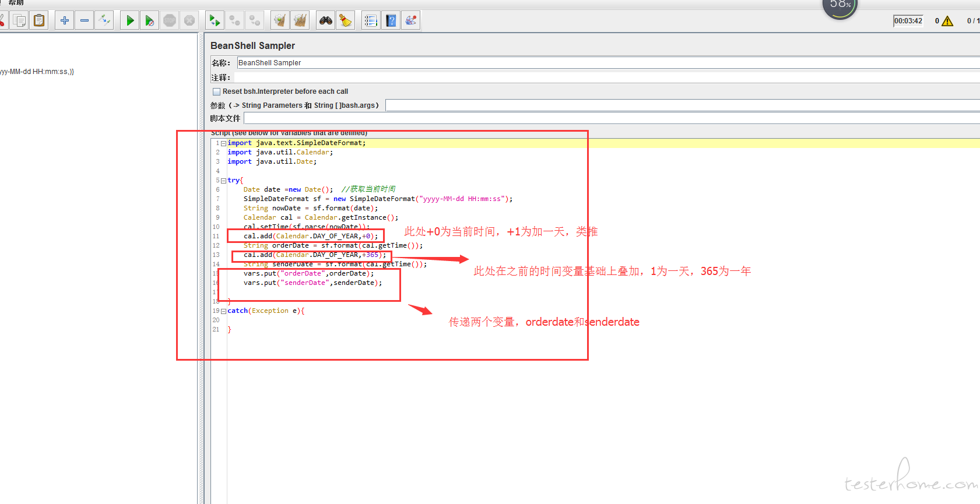980x504 pixels.
Task: Click the rightmost toolbar icon after Help
Action: pos(411,20)
